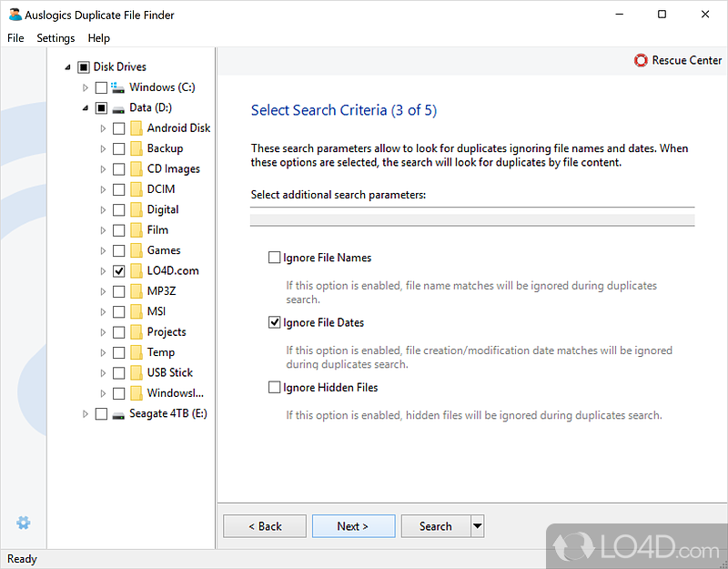
Task: Go to previous step with Back button
Action: (x=265, y=526)
